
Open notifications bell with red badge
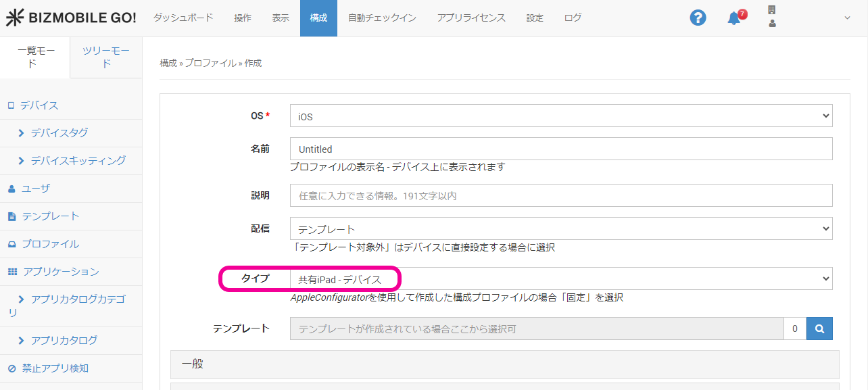tap(735, 18)
